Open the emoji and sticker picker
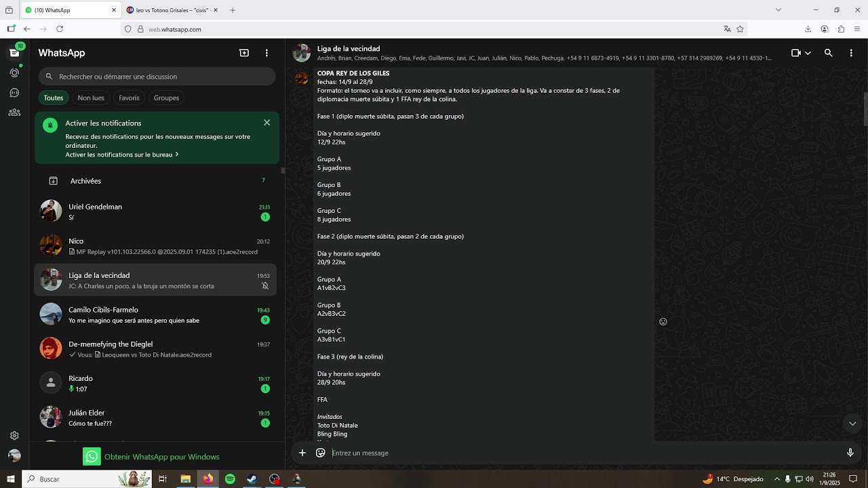The height and width of the screenshot is (488, 868). 321,453
